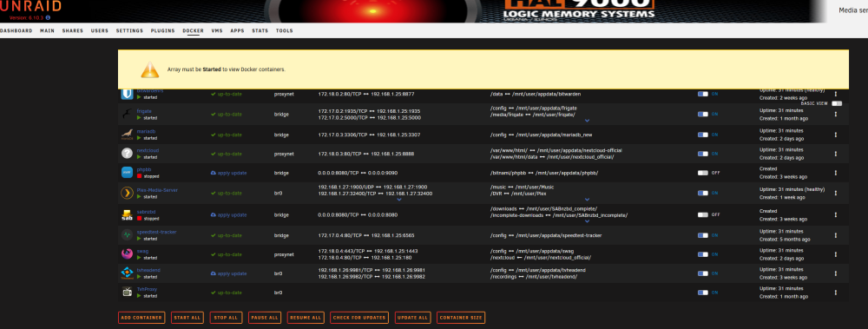Toggle tvheadend autostart switch
Viewport: 868px width, 329px height.
coord(702,273)
